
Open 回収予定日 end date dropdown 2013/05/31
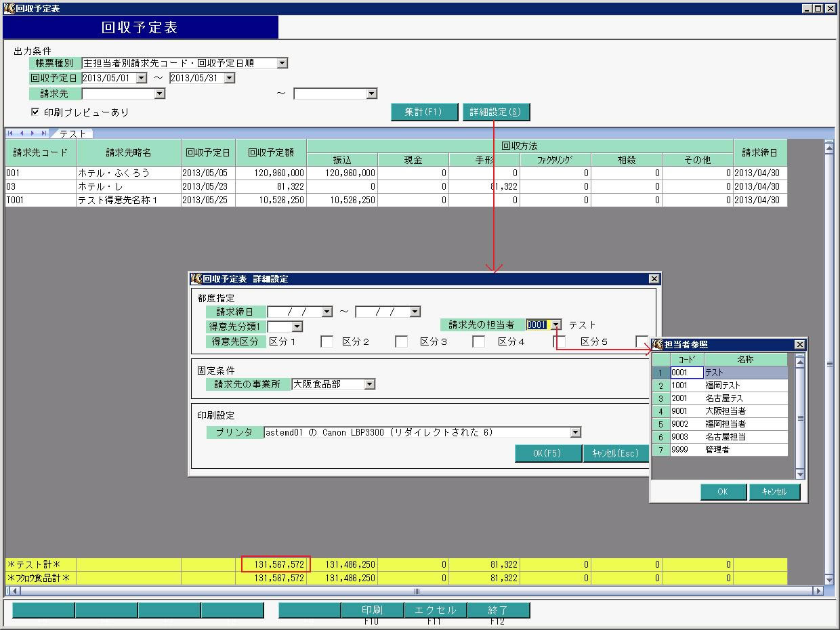coord(229,78)
